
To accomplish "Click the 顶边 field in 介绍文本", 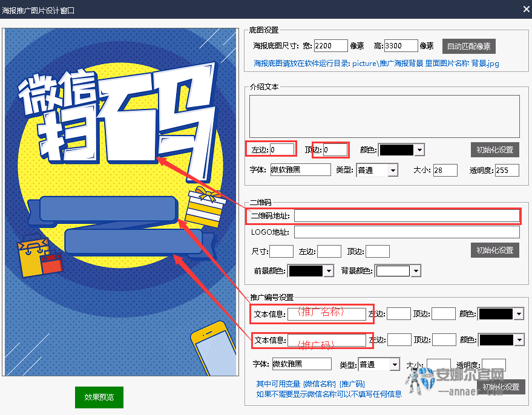I will [x=335, y=149].
